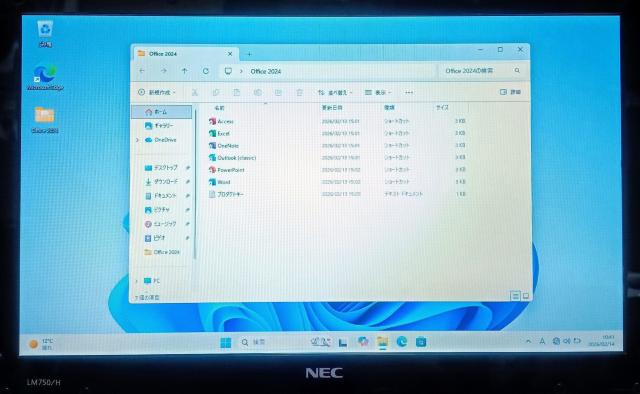The height and width of the screenshot is (394, 640).
Task: Open Downloads in Quick access
Action: (x=162, y=182)
